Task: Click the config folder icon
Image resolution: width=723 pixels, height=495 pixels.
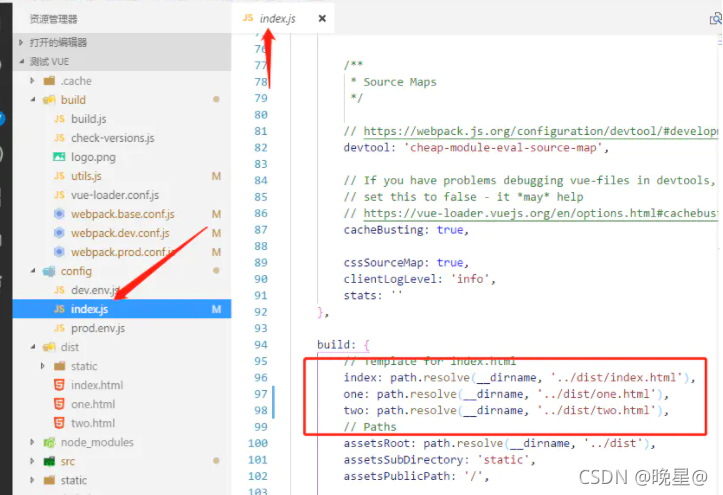Action: point(49,271)
